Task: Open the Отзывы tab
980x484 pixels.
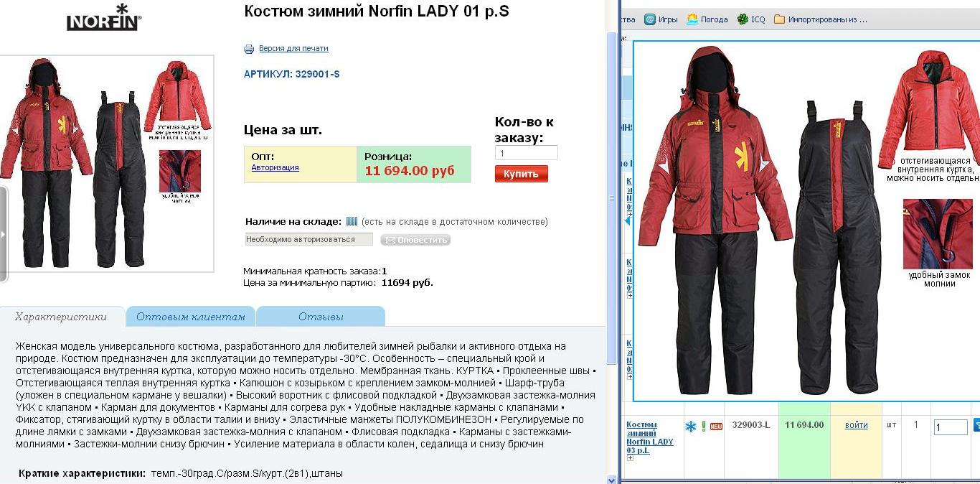Action: tap(321, 317)
